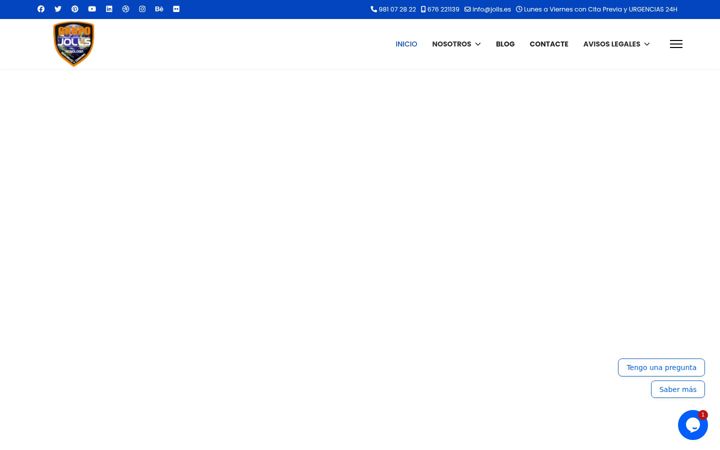720x450 pixels.
Task: Open the Facebook social icon
Action: [41, 9]
